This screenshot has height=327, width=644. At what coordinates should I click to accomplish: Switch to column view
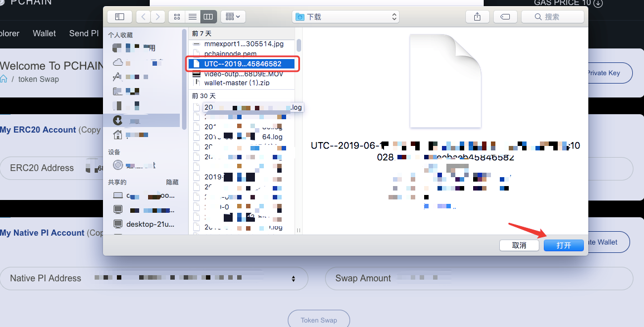208,17
